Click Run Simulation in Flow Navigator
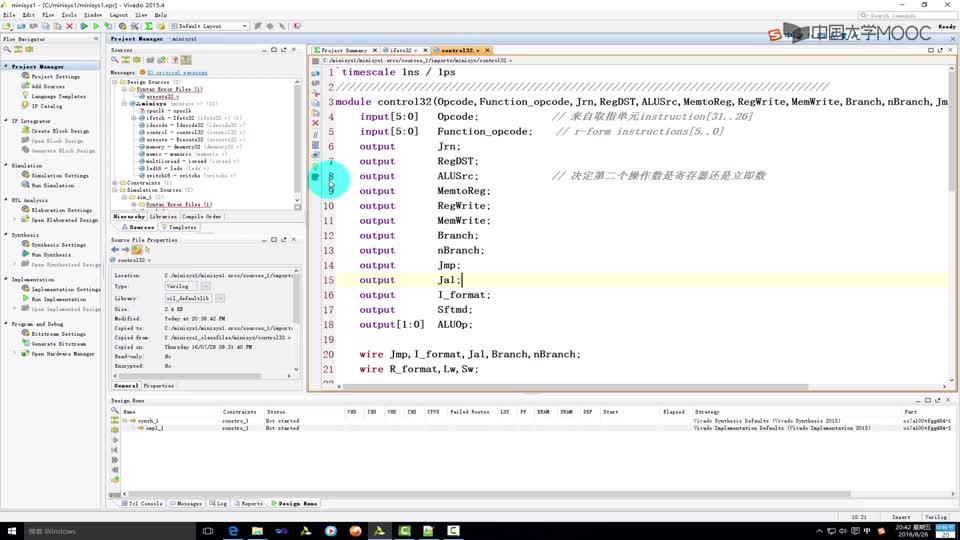The height and width of the screenshot is (540, 960). coord(53,185)
